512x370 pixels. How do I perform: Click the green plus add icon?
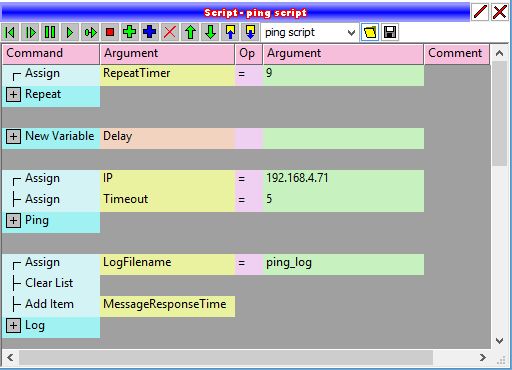click(x=130, y=32)
